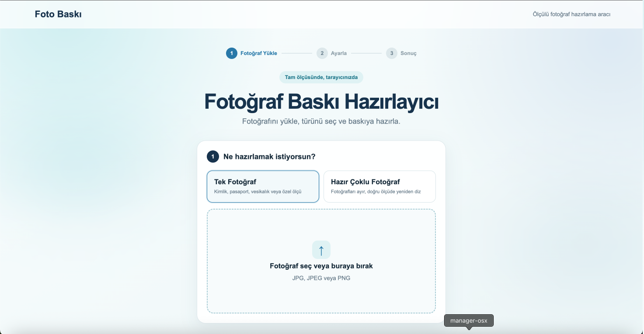The height and width of the screenshot is (334, 644).
Task: Click the "Fotoğraf Baskı Hazırlayıcı" heading
Action: pos(321,102)
